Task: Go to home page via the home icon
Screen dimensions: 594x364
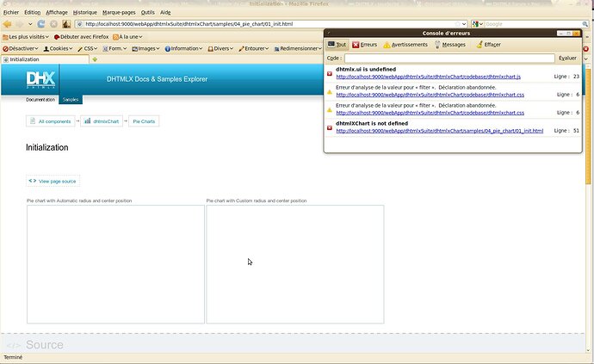Action: 66,24
